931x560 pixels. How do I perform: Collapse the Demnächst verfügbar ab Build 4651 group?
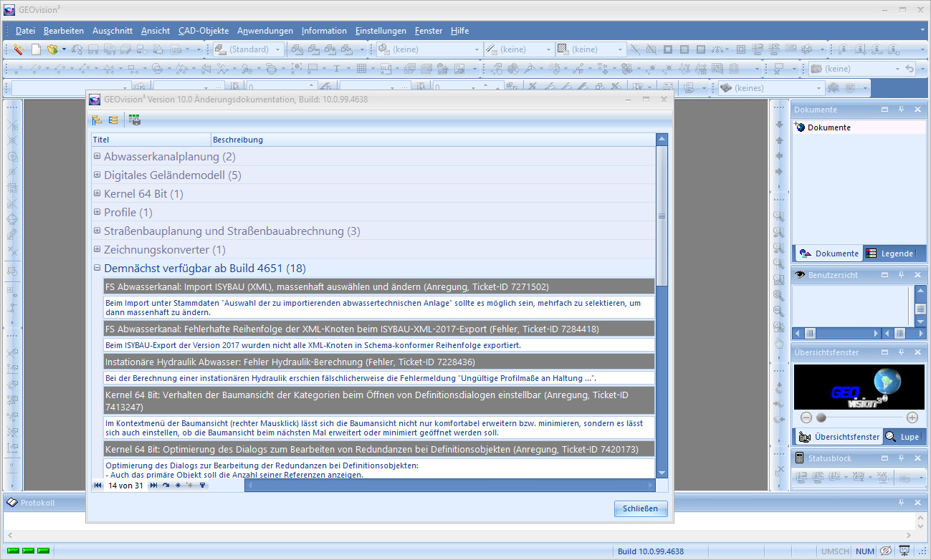(x=97, y=269)
